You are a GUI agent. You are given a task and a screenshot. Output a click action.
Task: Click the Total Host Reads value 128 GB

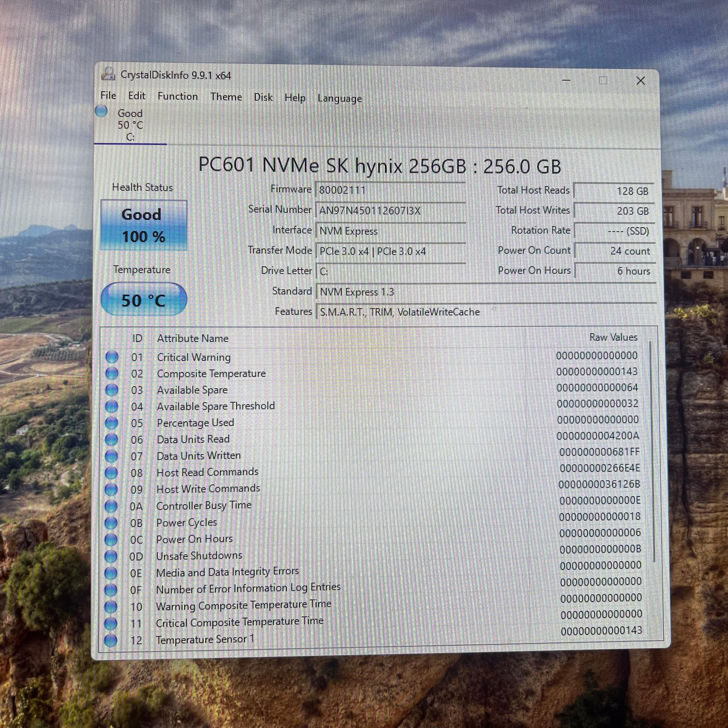coord(614,191)
